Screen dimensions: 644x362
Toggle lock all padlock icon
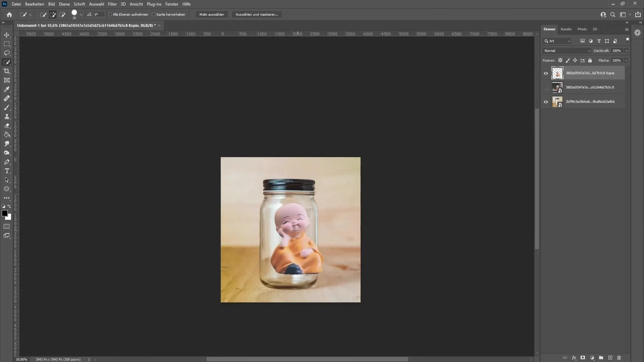[590, 60]
